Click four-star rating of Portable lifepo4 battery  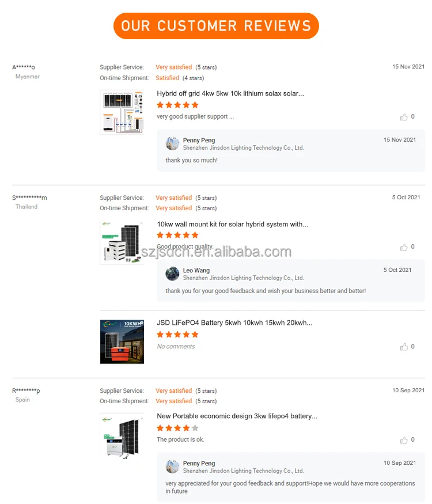[177, 428]
